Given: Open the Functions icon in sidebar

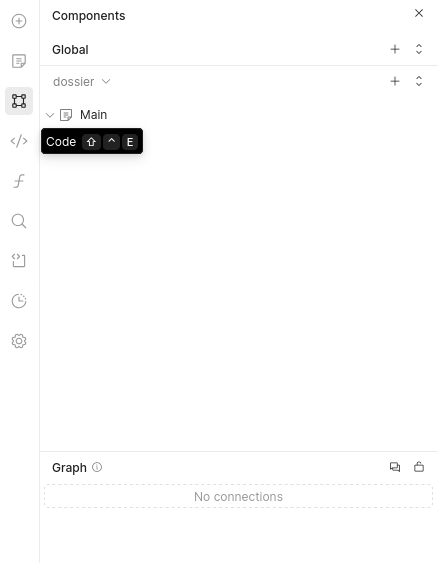Looking at the screenshot, I should [x=19, y=181].
